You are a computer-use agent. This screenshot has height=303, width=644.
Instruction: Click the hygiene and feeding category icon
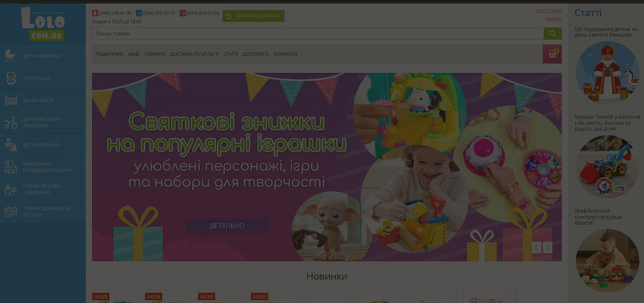point(11,189)
